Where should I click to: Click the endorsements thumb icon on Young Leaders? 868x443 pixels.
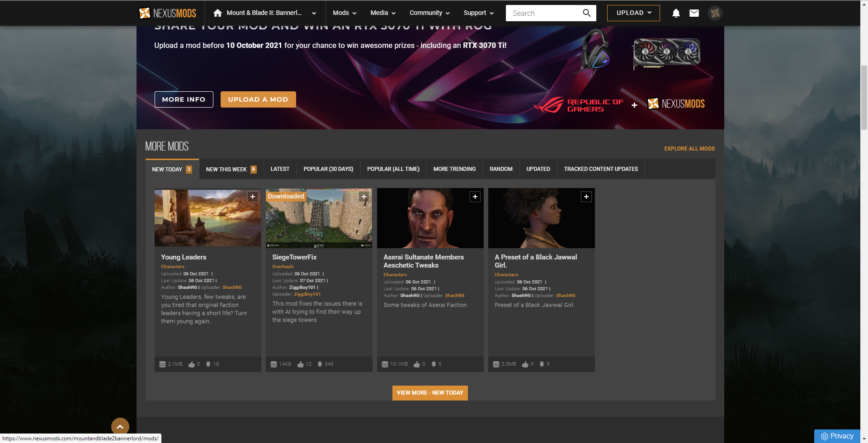[x=192, y=364]
